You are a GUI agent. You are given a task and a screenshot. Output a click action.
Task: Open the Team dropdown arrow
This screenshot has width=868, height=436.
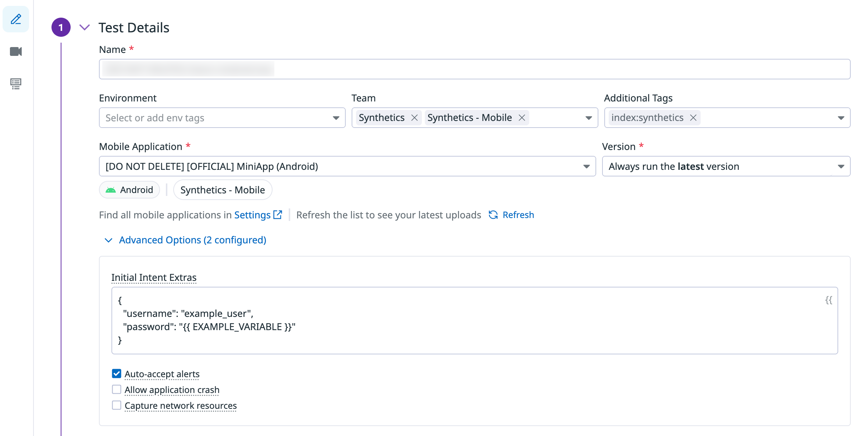point(588,118)
